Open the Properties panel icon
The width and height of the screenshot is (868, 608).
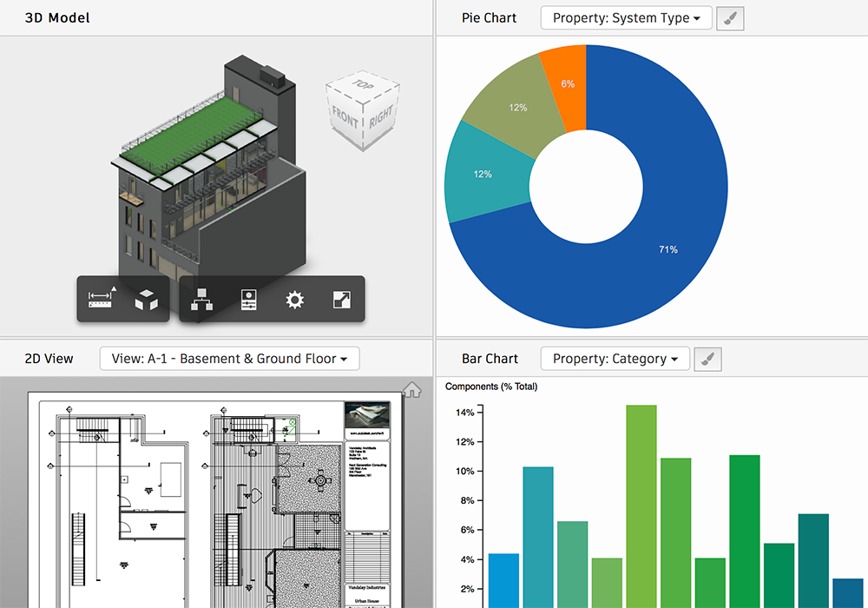point(248,299)
